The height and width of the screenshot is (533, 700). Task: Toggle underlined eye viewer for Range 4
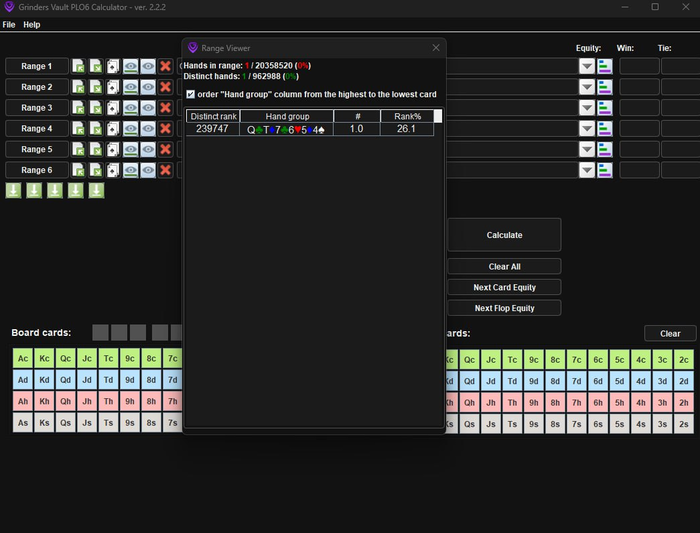pyautogui.click(x=130, y=129)
